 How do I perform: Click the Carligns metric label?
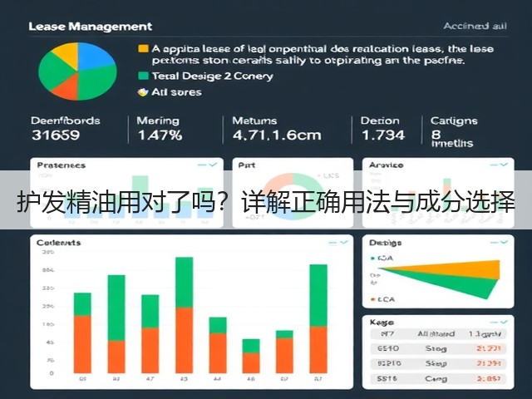(454, 121)
